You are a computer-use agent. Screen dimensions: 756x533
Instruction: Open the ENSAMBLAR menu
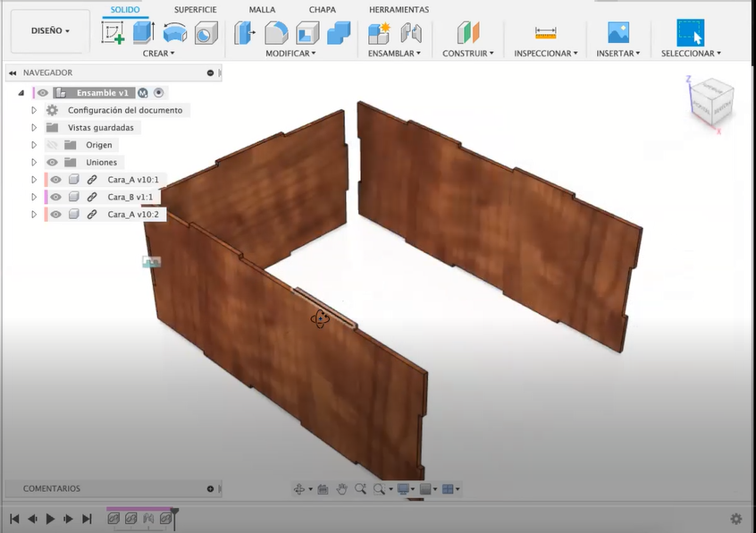[x=394, y=54]
